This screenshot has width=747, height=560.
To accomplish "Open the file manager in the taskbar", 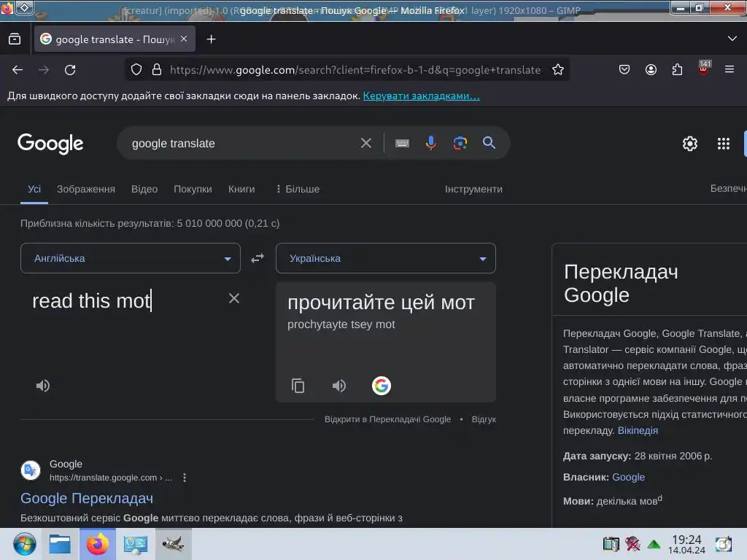I will (60, 544).
